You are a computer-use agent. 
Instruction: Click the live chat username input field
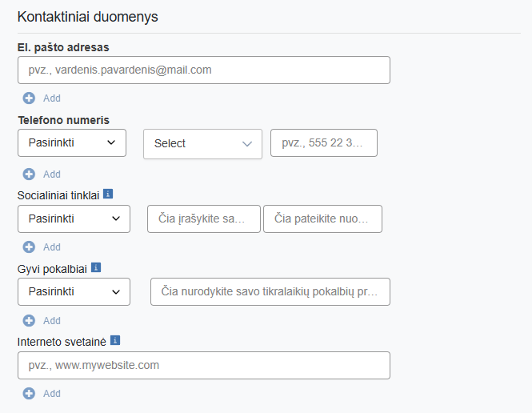270,292
